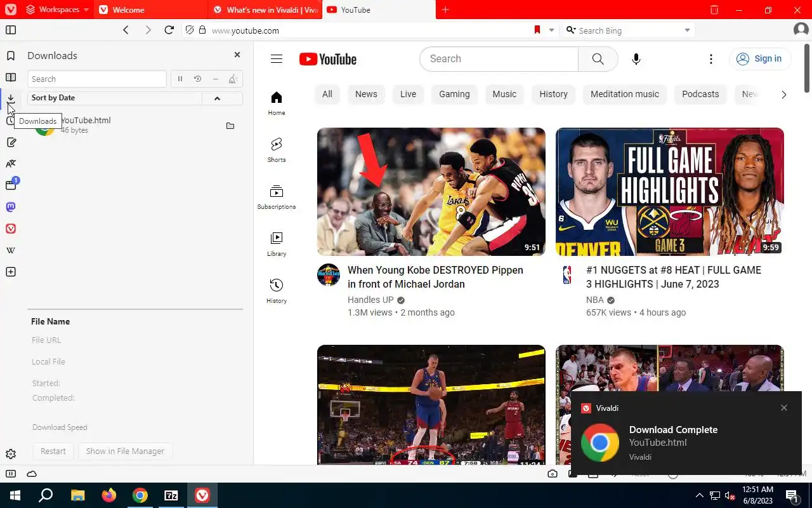Close the Download Complete notification
The height and width of the screenshot is (508, 812).
(x=784, y=408)
